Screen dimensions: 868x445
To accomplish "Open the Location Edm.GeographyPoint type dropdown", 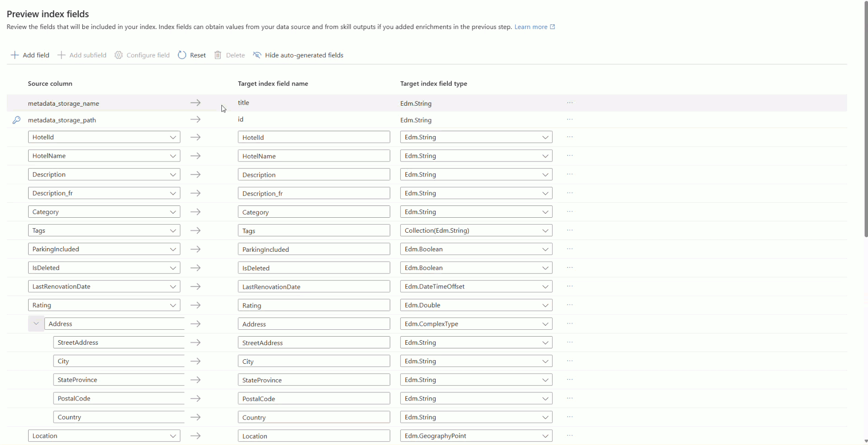I will tap(545, 435).
